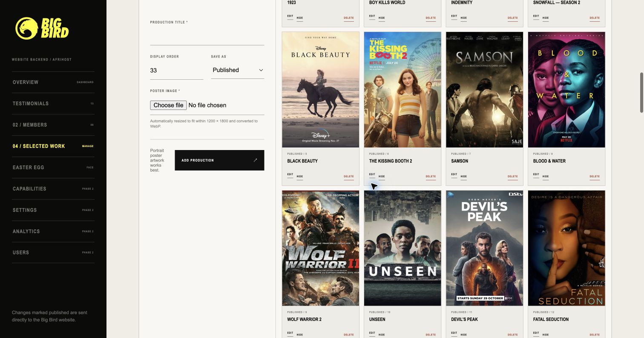
Task: Edit the Black Beauty production
Action: (290, 174)
